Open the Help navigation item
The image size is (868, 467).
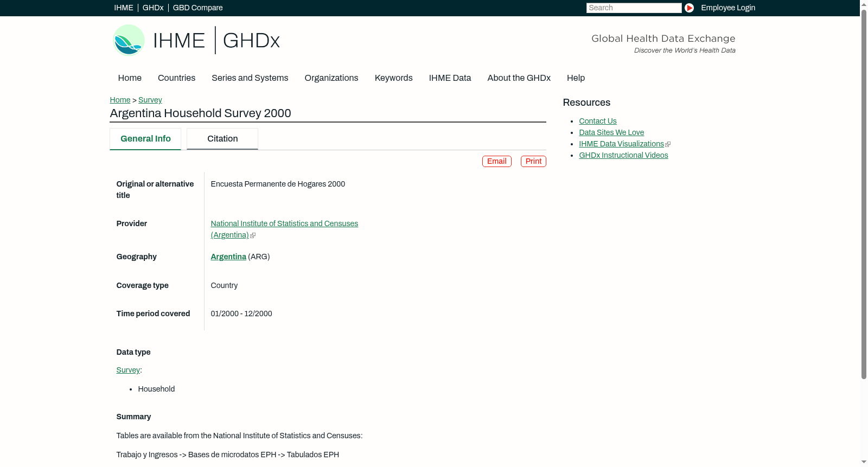[x=576, y=78]
